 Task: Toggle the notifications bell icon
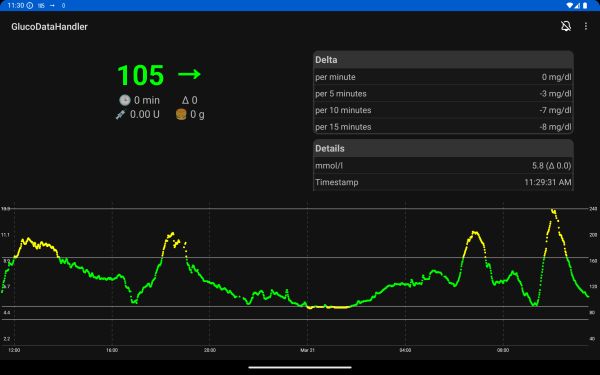pyautogui.click(x=566, y=26)
